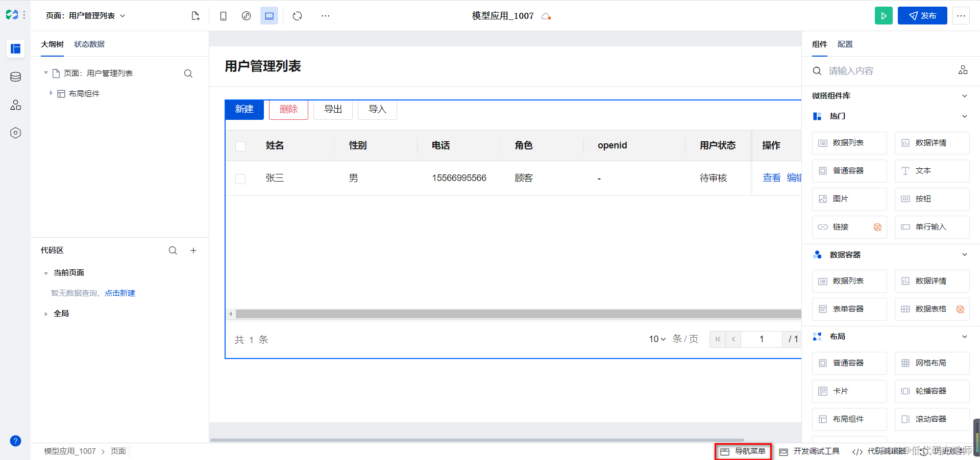
Task: Click the canvas bottom horizontal scrollbar
Action: (x=477, y=440)
